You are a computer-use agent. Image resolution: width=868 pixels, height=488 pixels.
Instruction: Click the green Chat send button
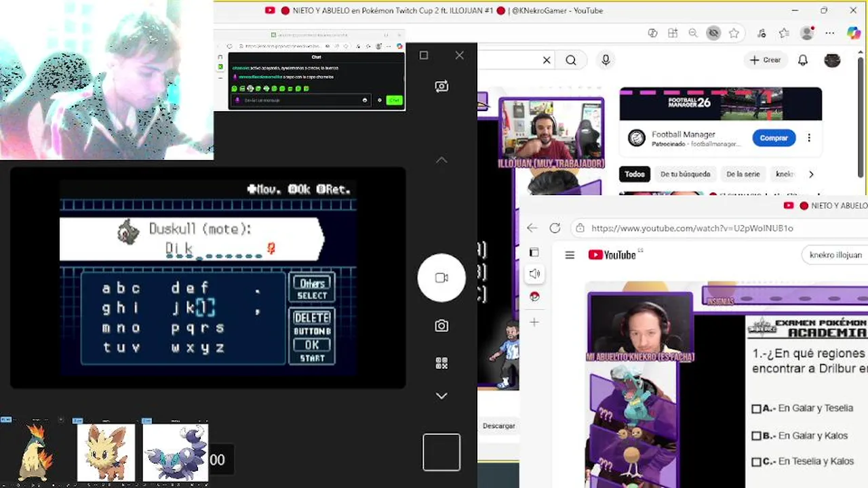pos(394,100)
